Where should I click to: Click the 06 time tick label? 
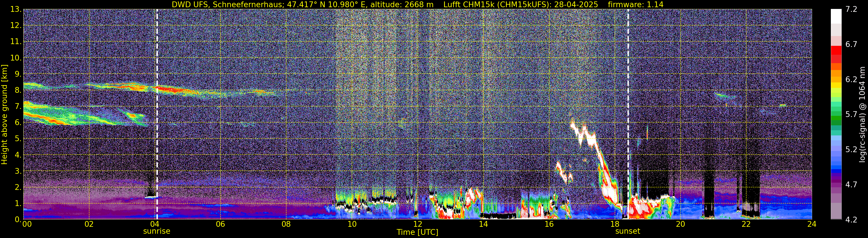[x=220, y=224]
